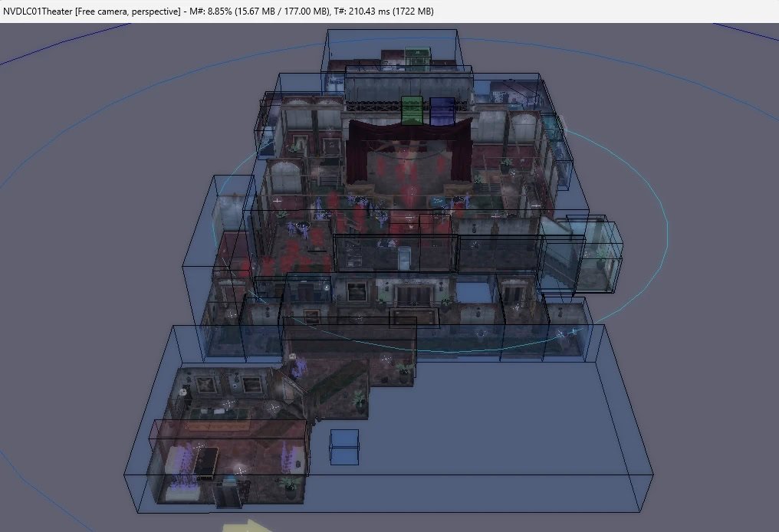This screenshot has width=779, height=532.
Task: Select the potted plant beside the staircase landing
Action: coord(359,402)
